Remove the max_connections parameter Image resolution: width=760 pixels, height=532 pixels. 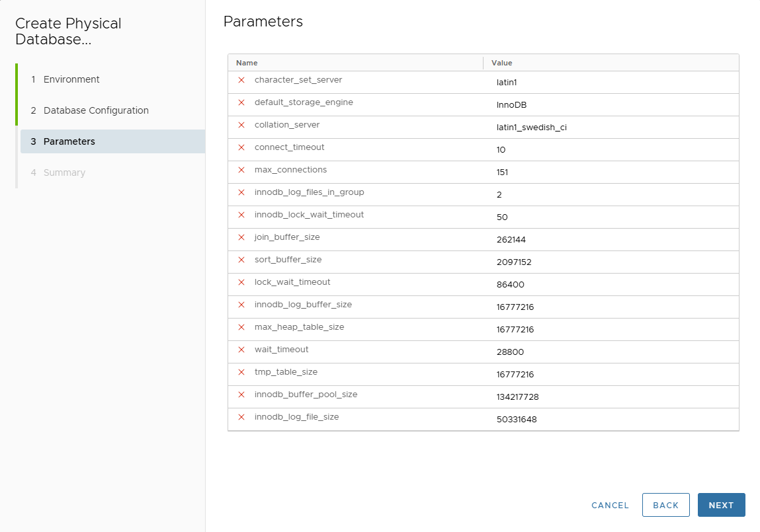click(x=241, y=170)
